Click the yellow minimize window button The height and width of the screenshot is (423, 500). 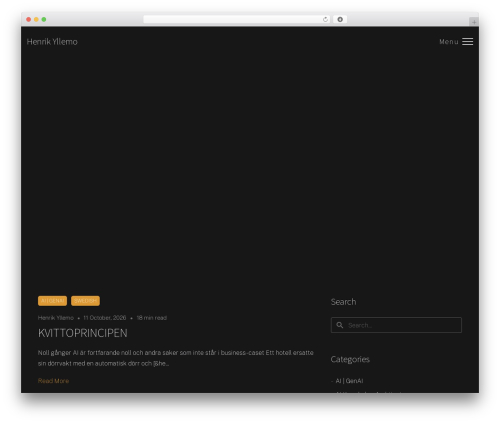(36, 19)
